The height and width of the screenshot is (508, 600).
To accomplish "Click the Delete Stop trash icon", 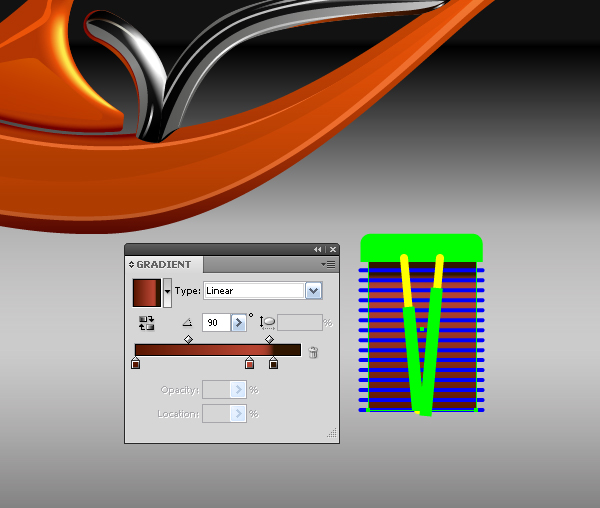I will (313, 352).
